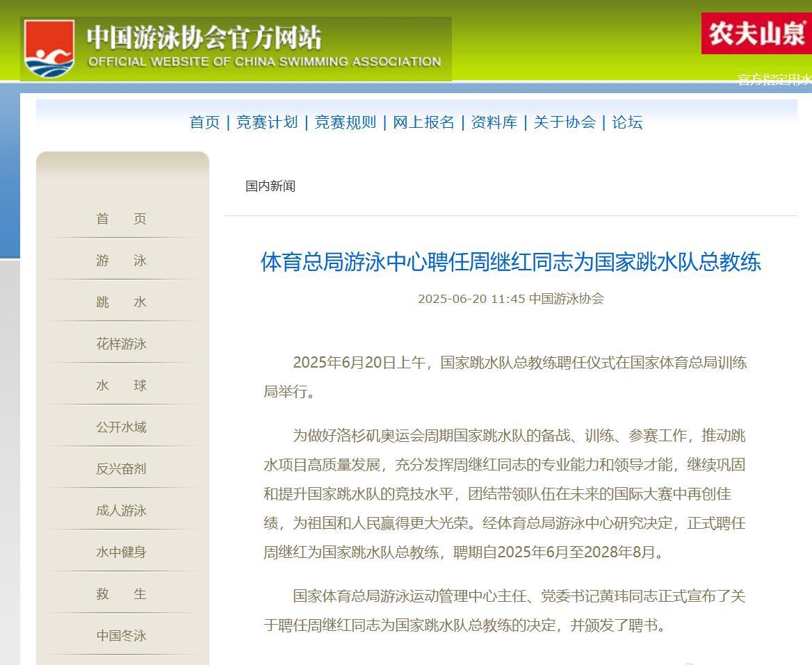Select 水球 in the left menu
Image resolution: width=812 pixels, height=665 pixels.
tap(122, 385)
